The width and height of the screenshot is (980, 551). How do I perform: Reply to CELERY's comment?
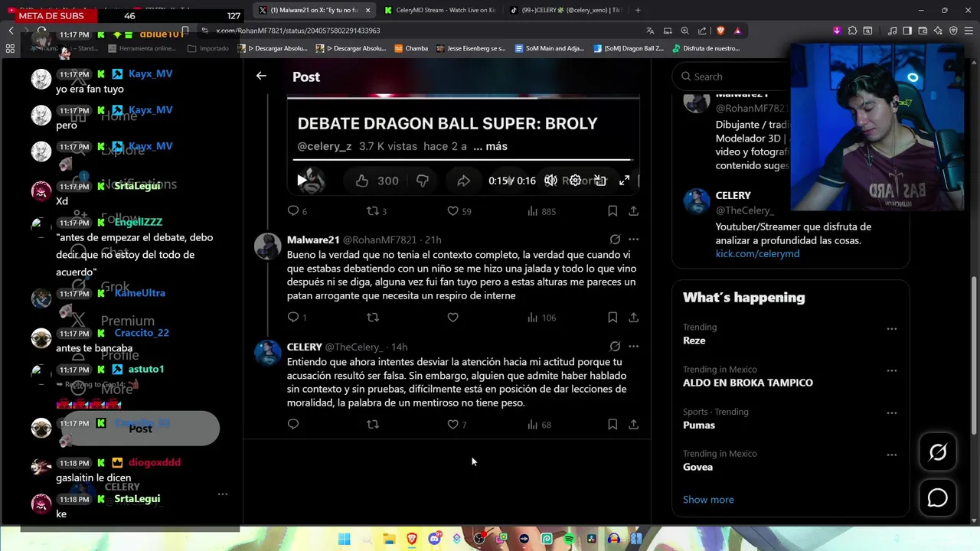[x=293, y=424]
